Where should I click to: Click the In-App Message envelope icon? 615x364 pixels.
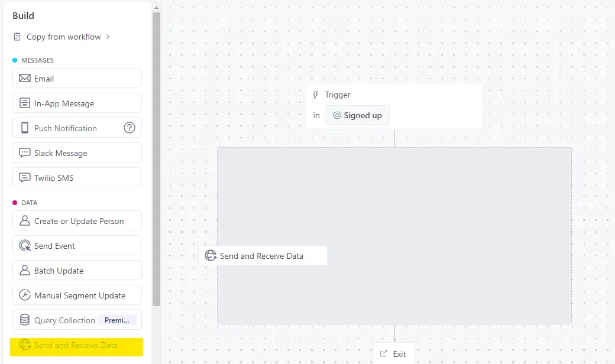24,102
